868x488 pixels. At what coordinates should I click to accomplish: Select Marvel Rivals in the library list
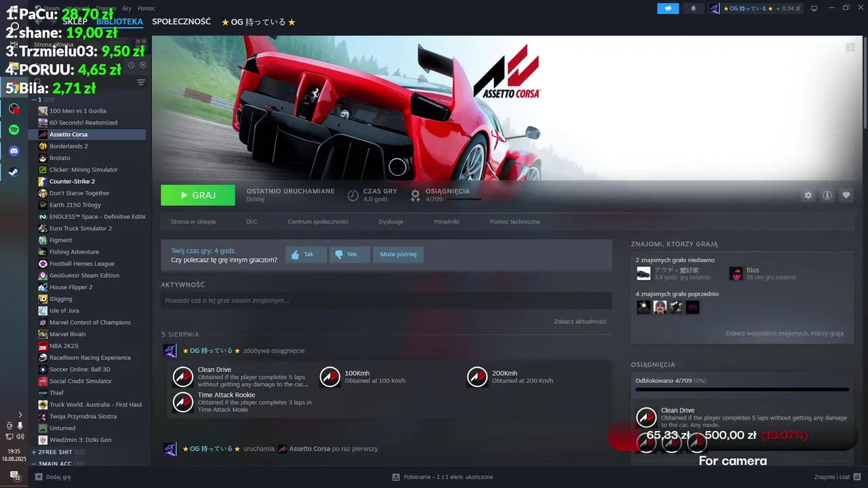[67, 334]
